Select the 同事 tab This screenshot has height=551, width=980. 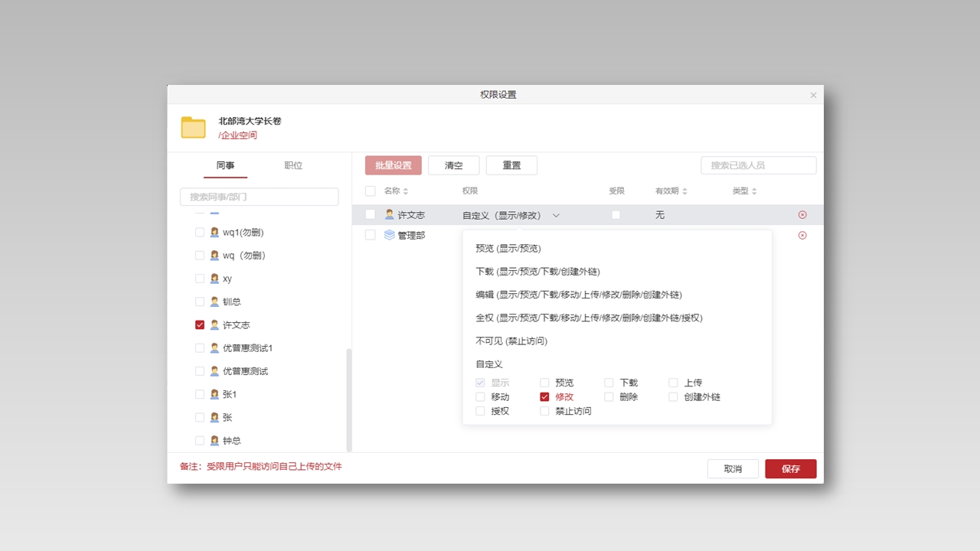[x=225, y=165]
